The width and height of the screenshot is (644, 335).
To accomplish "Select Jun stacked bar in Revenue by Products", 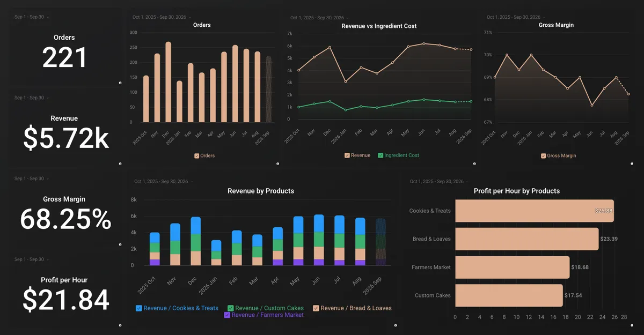I will point(319,240).
